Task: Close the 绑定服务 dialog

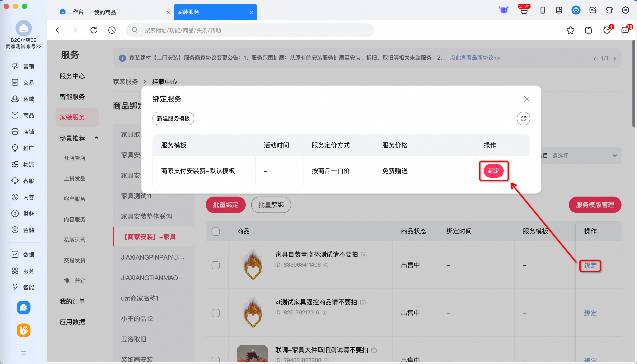Action: [x=526, y=99]
